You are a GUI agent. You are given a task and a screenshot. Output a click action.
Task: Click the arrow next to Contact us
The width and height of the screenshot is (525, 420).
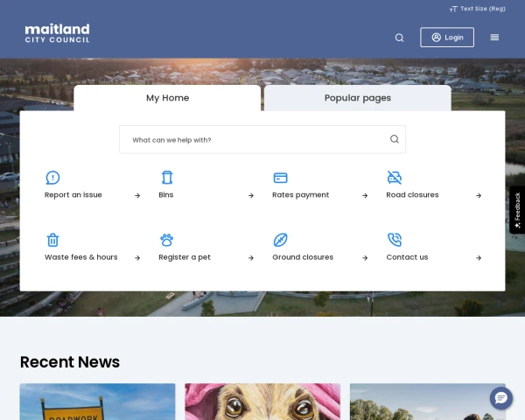point(479,257)
